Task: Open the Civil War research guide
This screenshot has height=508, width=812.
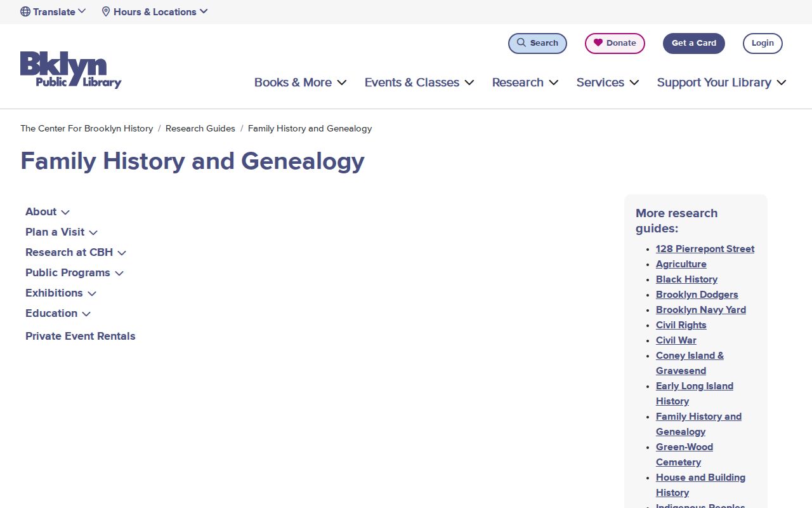Action: pyautogui.click(x=676, y=340)
